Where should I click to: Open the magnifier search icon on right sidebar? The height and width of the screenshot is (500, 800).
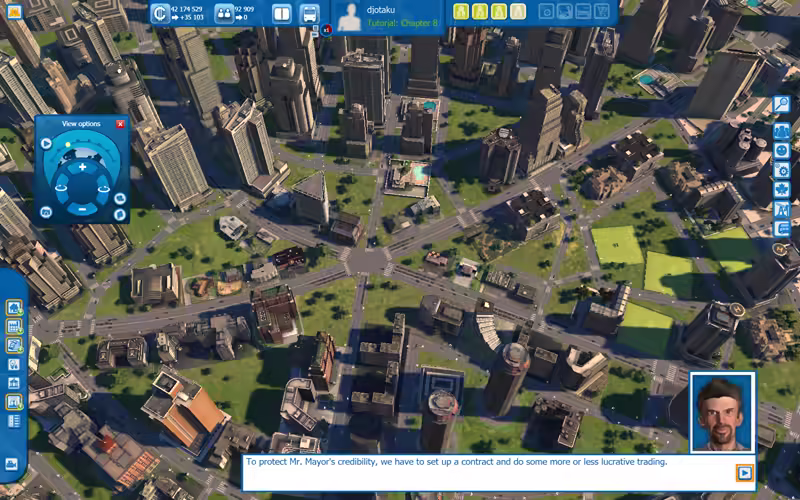[x=782, y=104]
